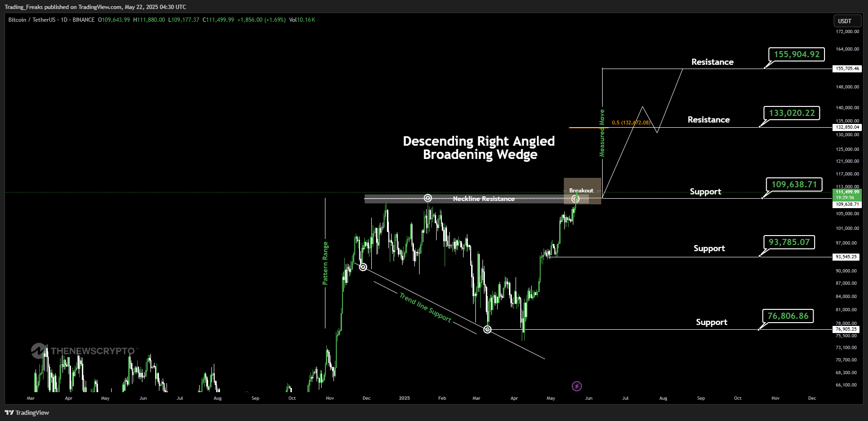Click the 164,000.00 price axis label

click(x=847, y=49)
